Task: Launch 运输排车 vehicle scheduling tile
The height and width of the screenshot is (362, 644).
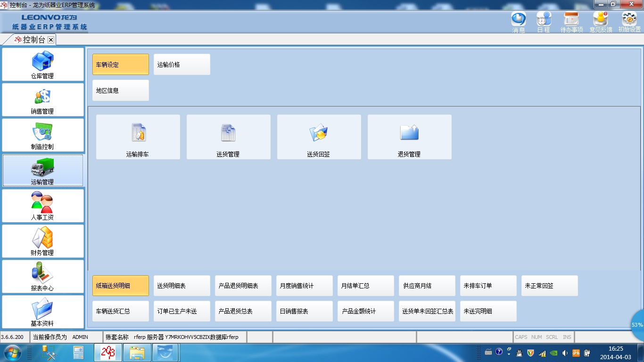Action: pyautogui.click(x=138, y=137)
